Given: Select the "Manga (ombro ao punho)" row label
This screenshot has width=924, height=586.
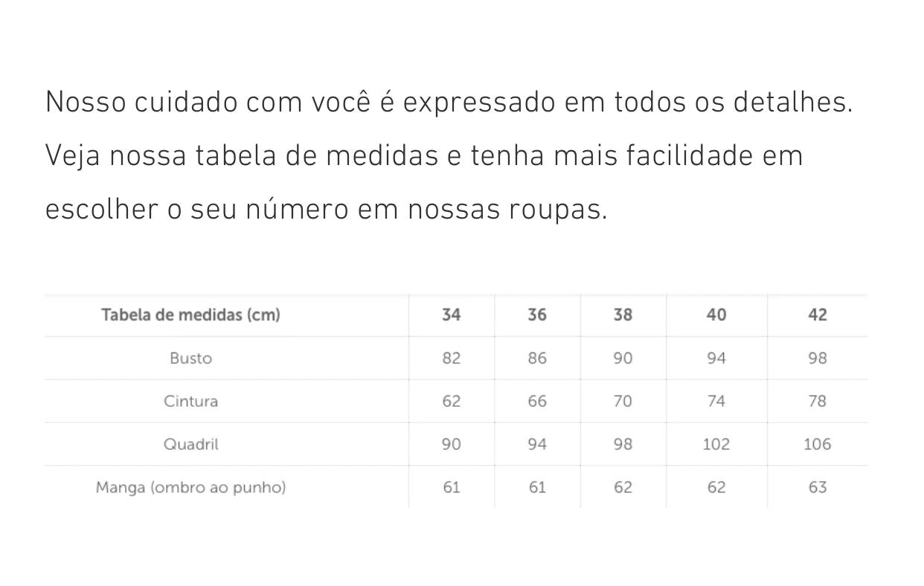Looking at the screenshot, I should (x=190, y=487).
